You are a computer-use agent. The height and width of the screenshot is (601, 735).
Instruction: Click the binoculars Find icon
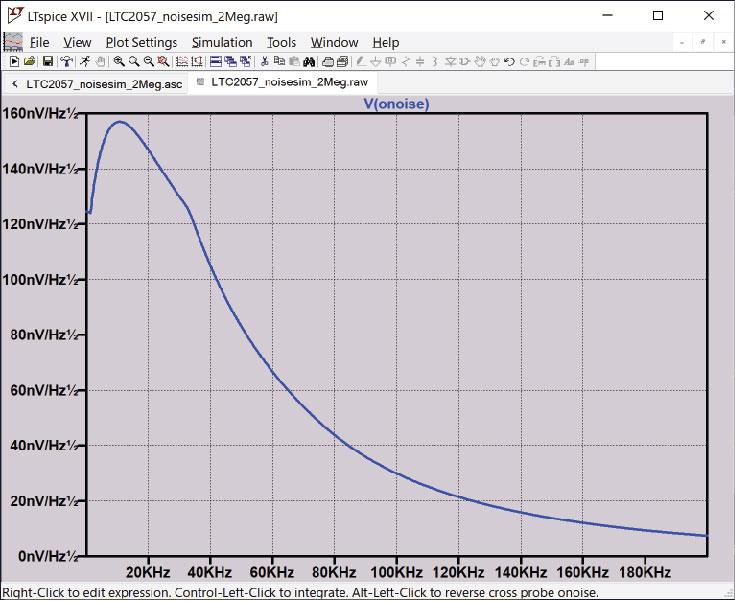point(309,61)
